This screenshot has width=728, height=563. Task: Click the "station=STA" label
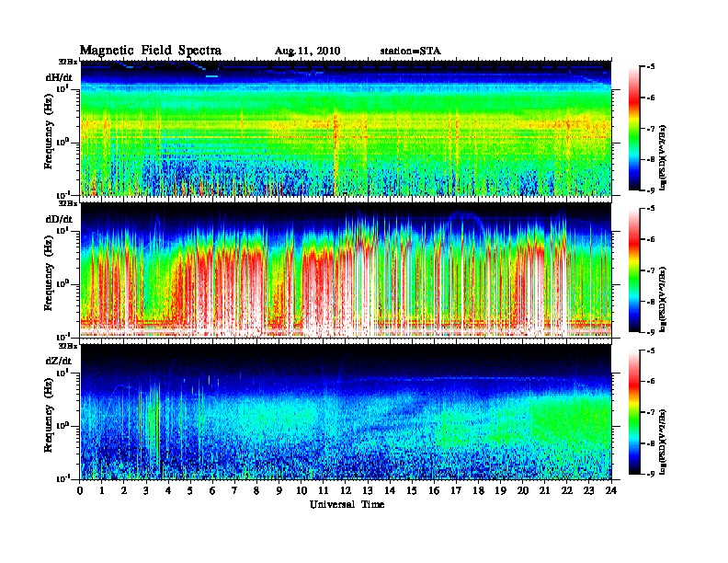(x=410, y=52)
